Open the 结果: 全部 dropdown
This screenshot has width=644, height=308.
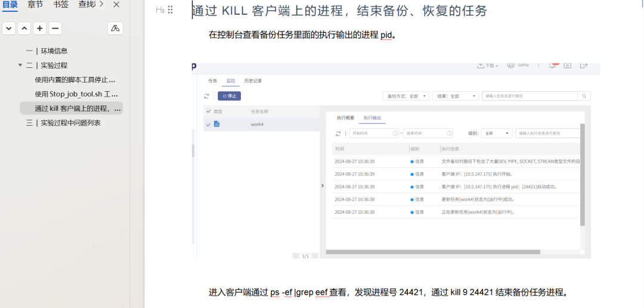[x=456, y=96]
